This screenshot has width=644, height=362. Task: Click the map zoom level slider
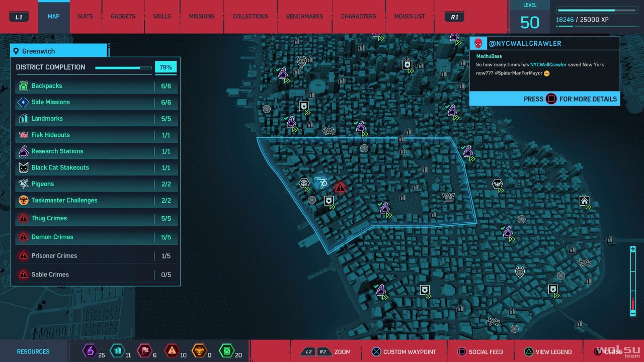click(x=633, y=281)
